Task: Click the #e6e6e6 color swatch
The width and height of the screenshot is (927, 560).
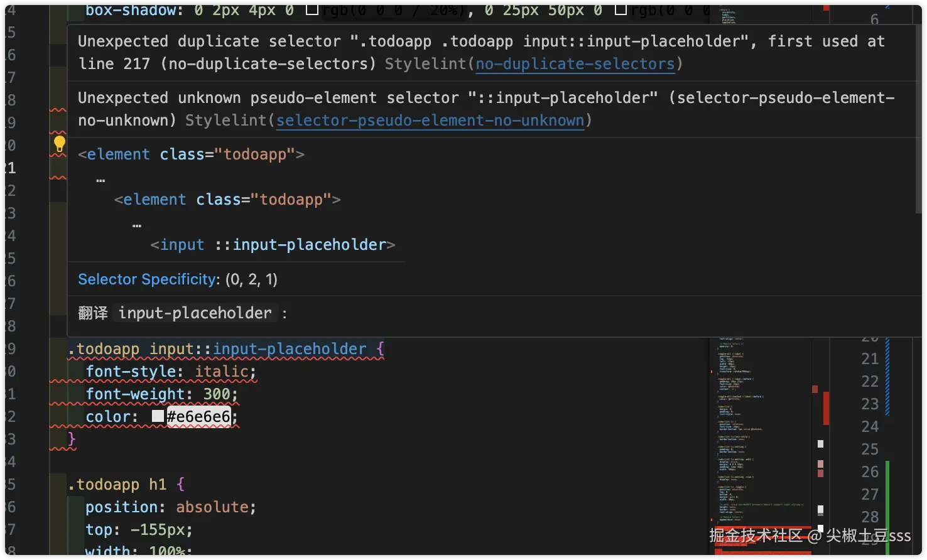Action: 158,416
